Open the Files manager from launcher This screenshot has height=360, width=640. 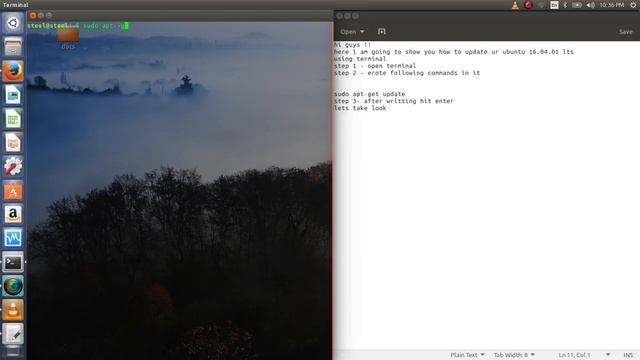pyautogui.click(x=13, y=47)
